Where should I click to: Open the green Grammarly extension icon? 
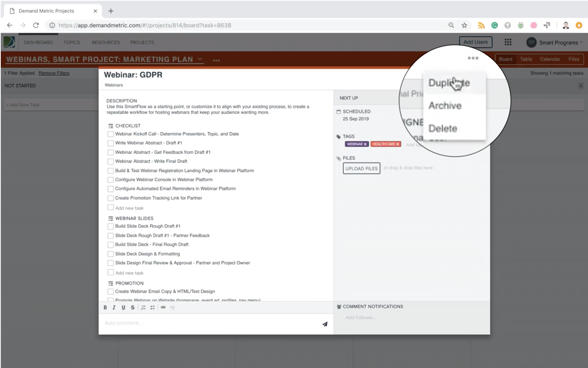(495, 25)
